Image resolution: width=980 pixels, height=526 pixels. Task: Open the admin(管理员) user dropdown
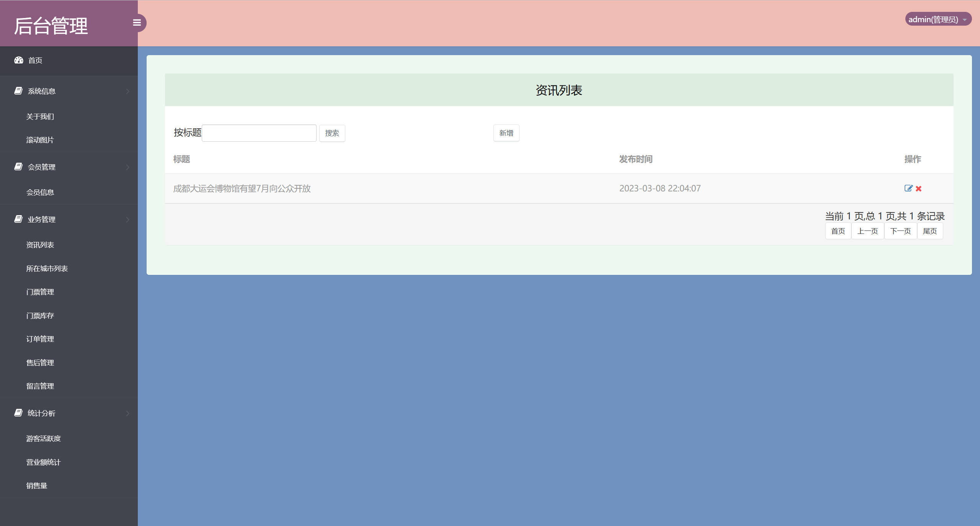[x=938, y=19]
